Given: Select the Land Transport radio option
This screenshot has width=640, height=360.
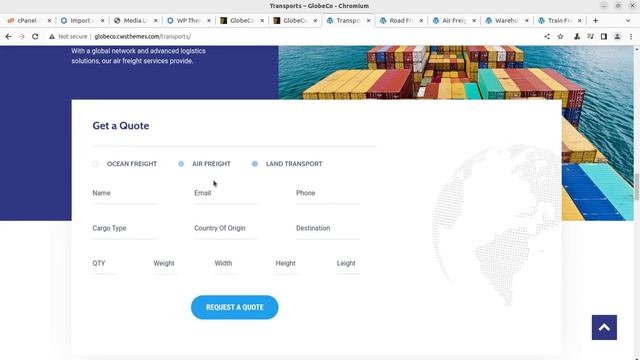Looking at the screenshot, I should pyautogui.click(x=255, y=164).
